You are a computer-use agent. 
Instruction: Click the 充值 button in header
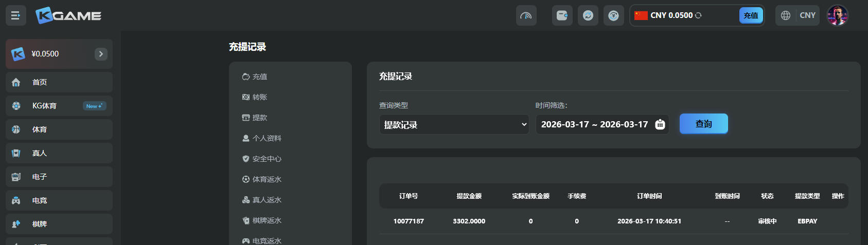tap(751, 15)
